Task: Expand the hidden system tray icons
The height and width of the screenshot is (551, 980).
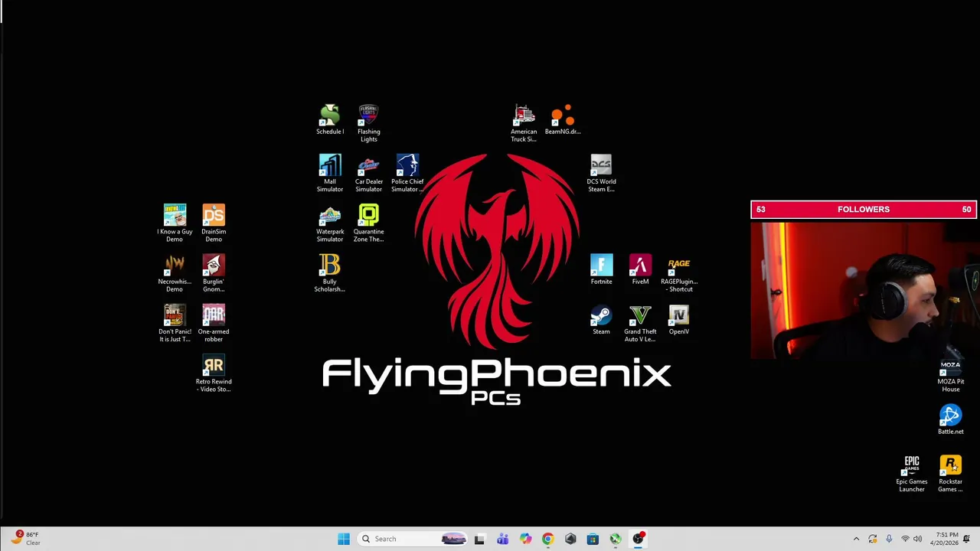Action: [856, 539]
